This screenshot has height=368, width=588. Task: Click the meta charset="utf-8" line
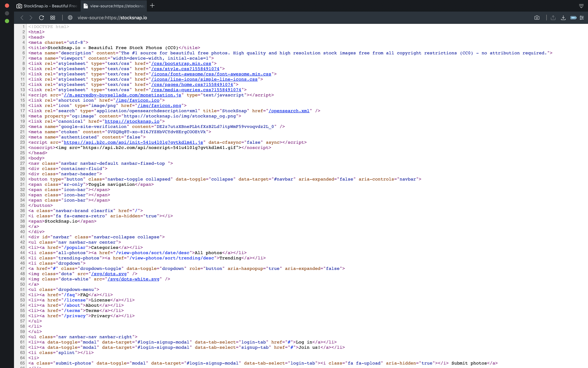(x=58, y=43)
